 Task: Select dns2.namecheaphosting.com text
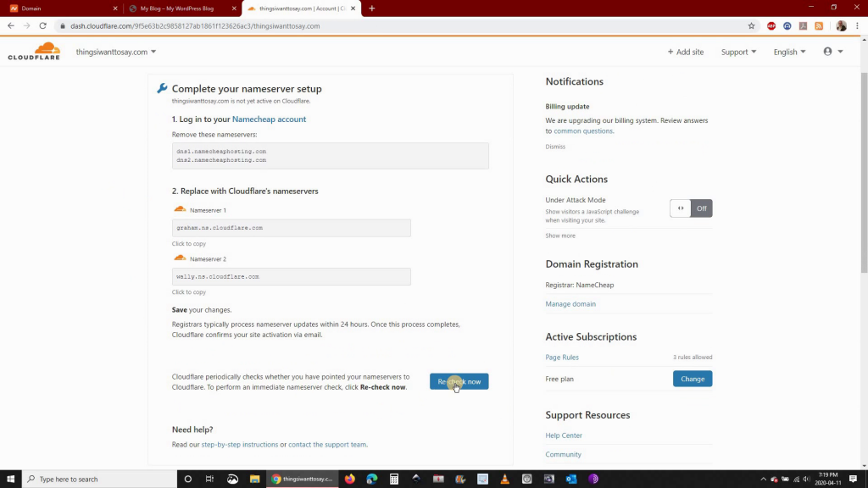click(221, 160)
